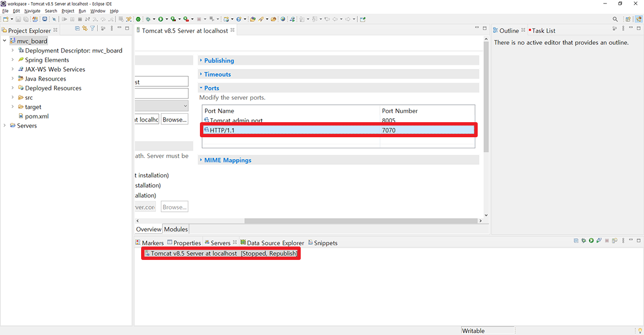Screen dimensions: 644x335
Task: Switch to the Properties tab
Action: click(184, 243)
